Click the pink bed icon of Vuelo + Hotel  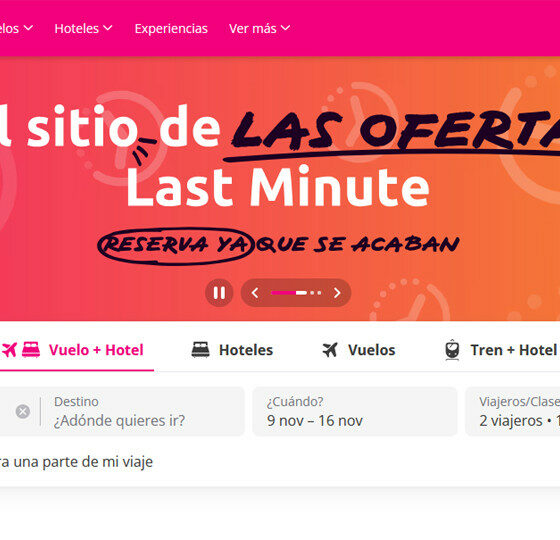pyautogui.click(x=31, y=350)
